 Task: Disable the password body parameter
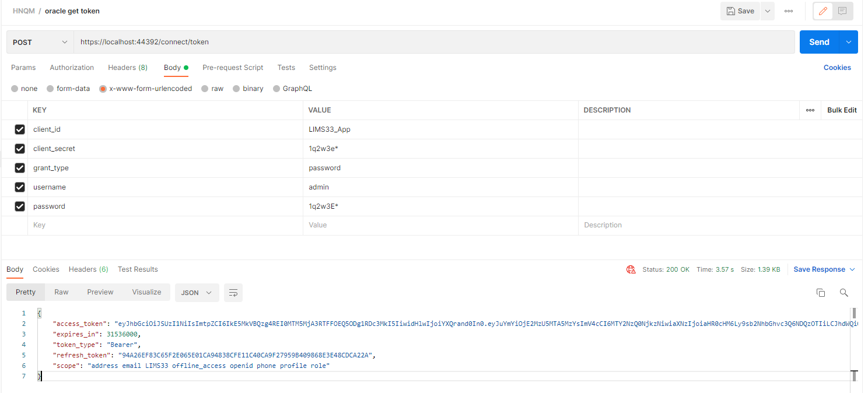pos(19,206)
